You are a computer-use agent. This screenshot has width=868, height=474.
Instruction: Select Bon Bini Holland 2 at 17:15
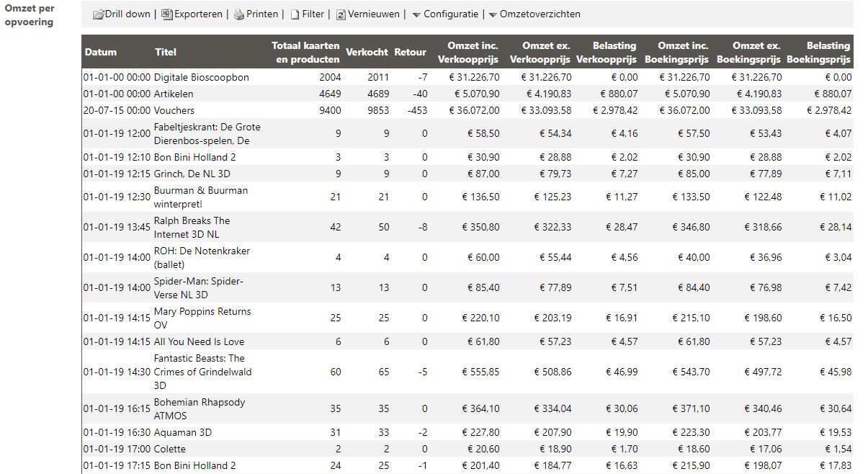click(x=195, y=465)
